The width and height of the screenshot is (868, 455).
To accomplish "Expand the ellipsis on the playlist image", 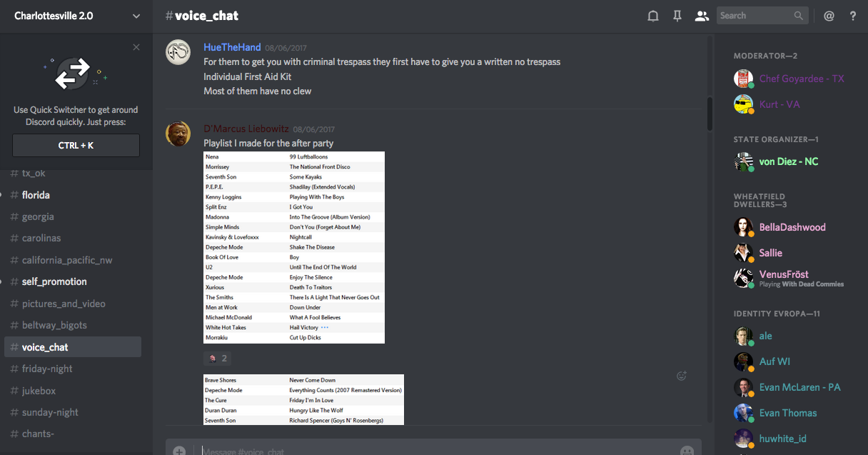I will click(325, 327).
